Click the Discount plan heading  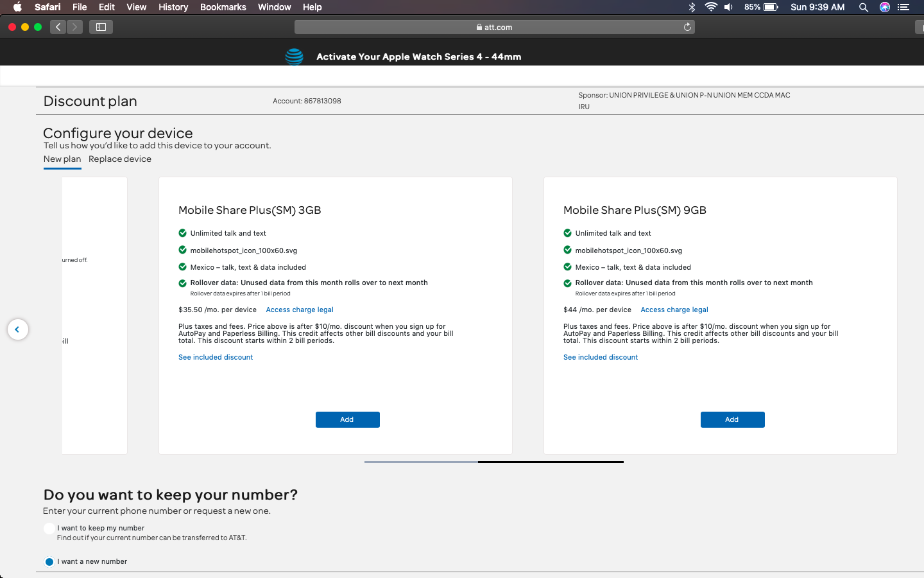tap(90, 101)
